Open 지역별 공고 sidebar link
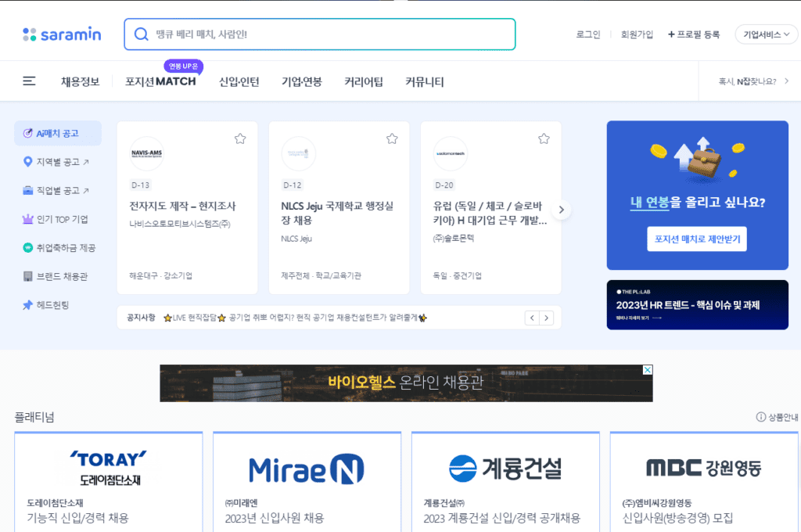The width and height of the screenshot is (801, 532). coord(58,162)
